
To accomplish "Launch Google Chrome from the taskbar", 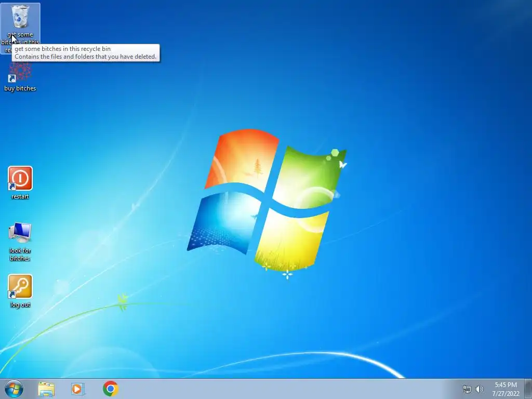I will (x=110, y=389).
